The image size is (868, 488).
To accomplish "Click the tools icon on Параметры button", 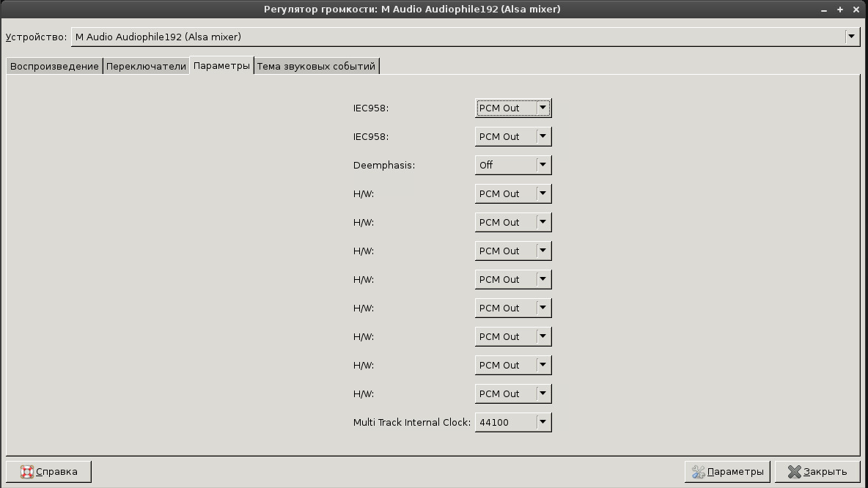I will tap(699, 472).
